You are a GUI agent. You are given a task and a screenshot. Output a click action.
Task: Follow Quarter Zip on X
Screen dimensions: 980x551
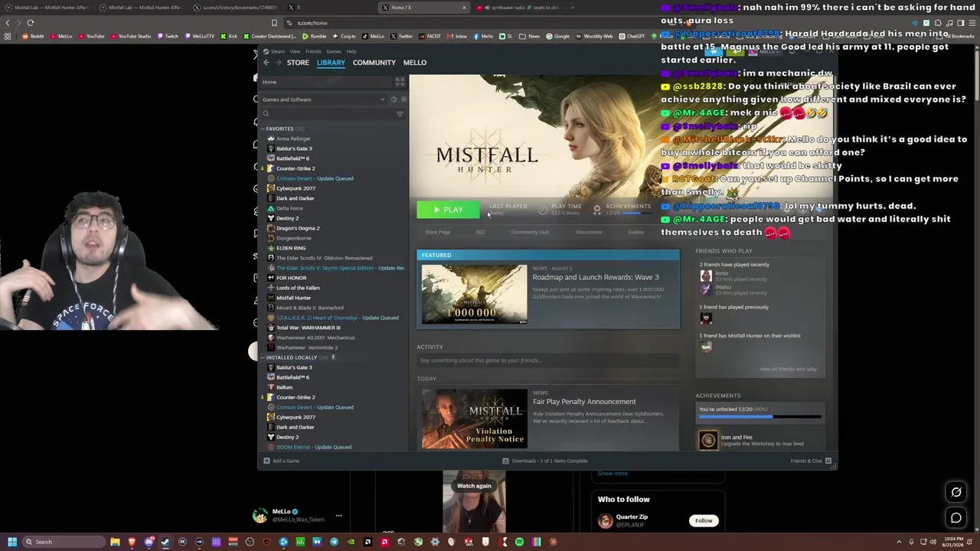[x=703, y=520]
